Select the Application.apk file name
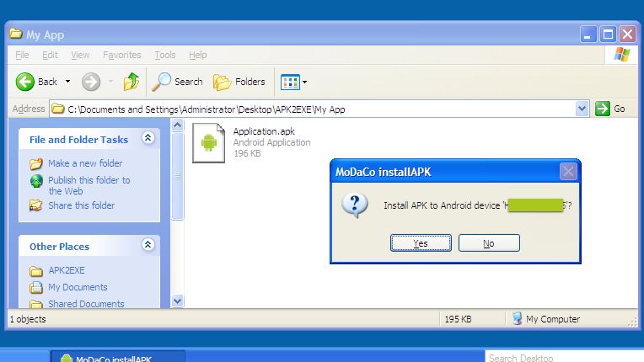The width and height of the screenshot is (644, 362). click(264, 131)
